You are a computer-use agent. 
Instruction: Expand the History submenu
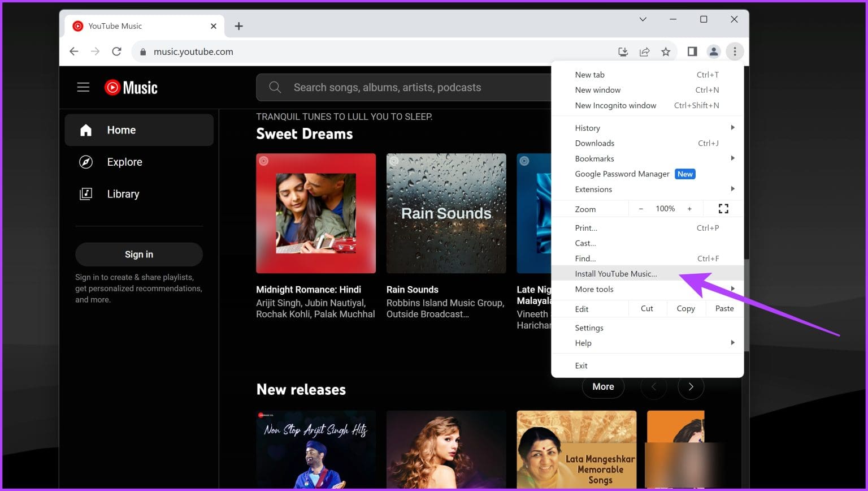588,128
